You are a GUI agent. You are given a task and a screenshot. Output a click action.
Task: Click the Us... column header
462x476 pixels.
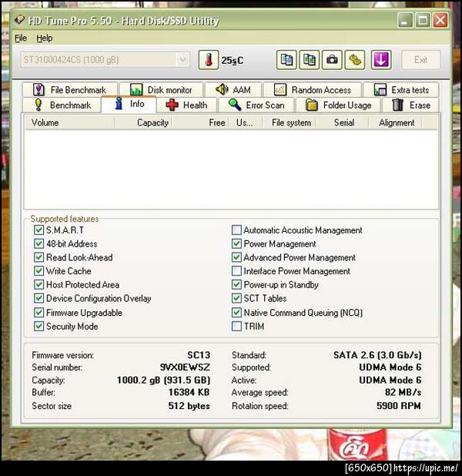(245, 122)
